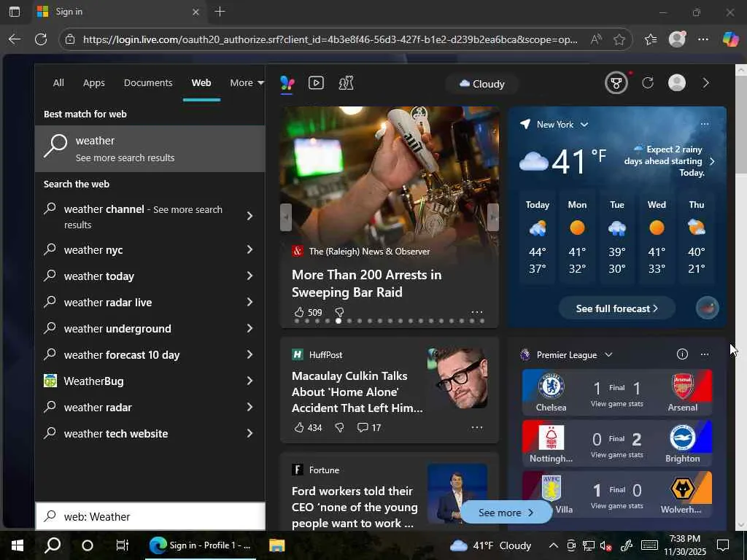Open weather card more options menu

705,124
